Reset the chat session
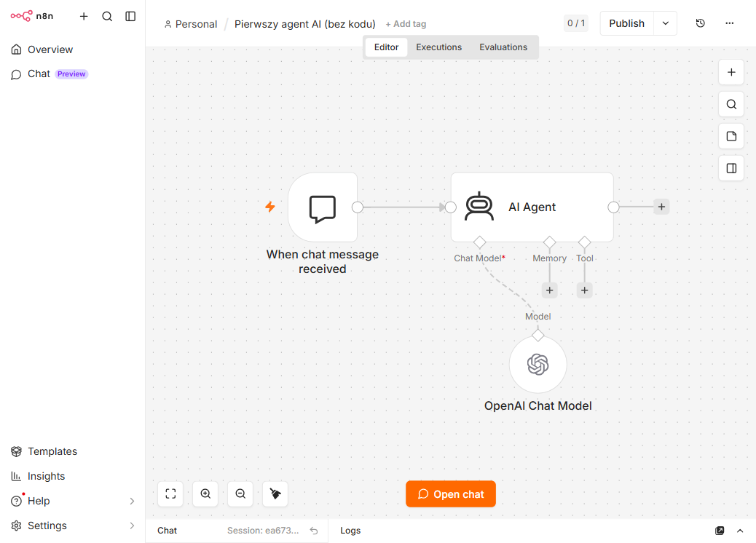The image size is (756, 543). pos(314,531)
